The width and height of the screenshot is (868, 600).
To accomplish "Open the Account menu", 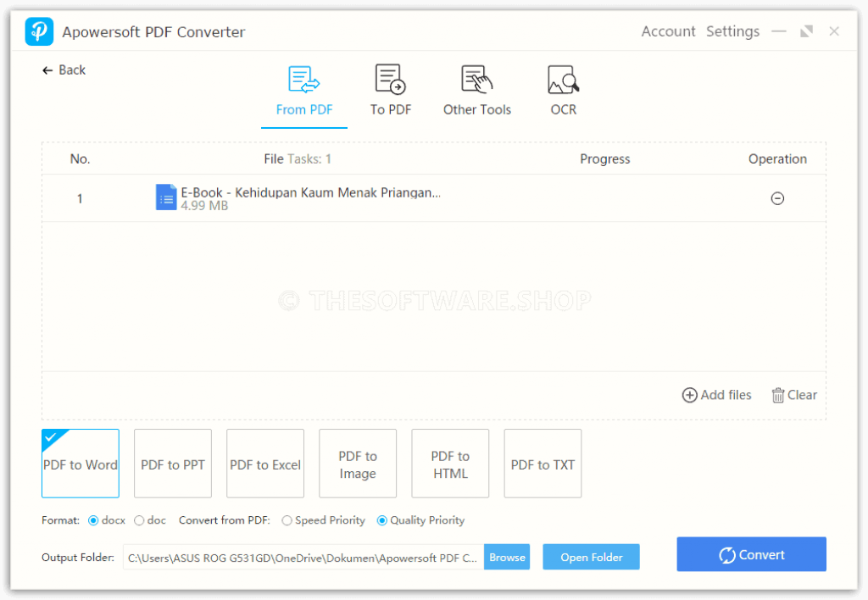I will (668, 31).
